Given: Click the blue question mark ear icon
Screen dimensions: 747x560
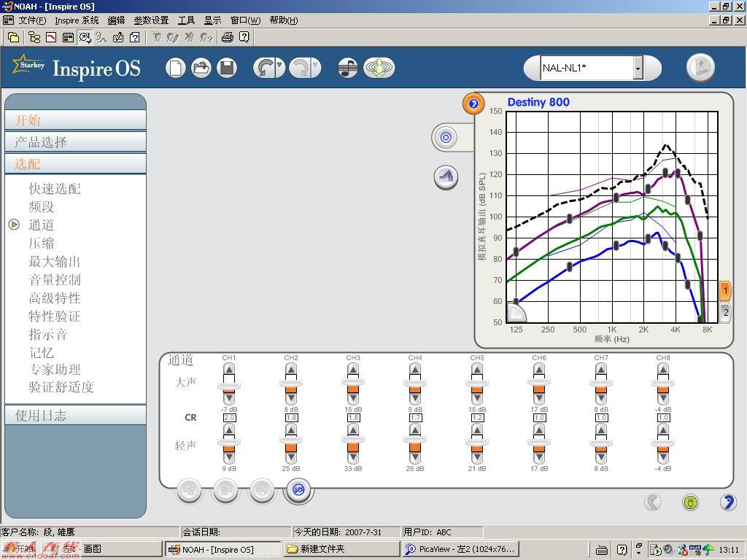Looking at the screenshot, I should (728, 502).
